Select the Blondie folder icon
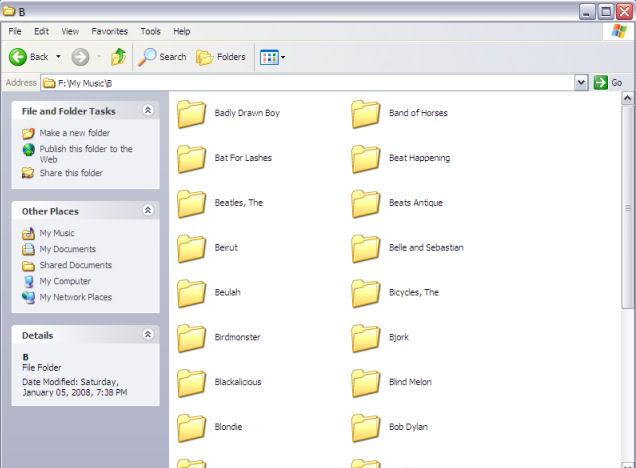This screenshot has height=468, width=636. click(191, 428)
